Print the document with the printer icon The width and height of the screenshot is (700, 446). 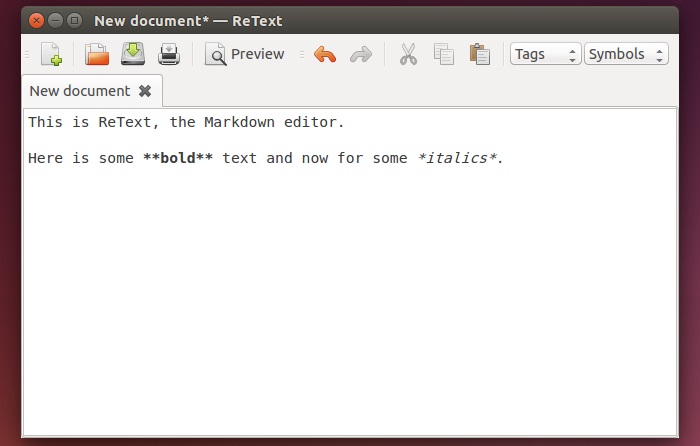tap(169, 54)
